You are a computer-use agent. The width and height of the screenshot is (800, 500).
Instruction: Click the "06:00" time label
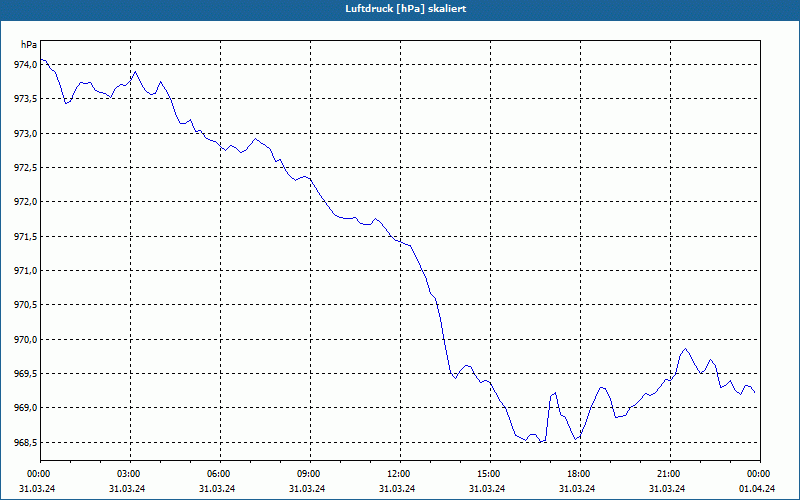(220, 474)
